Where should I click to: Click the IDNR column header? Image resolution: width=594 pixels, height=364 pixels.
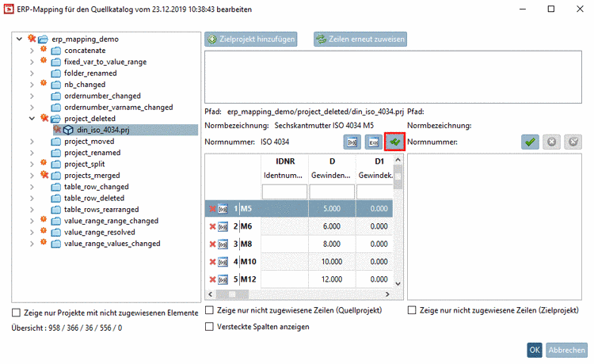coord(285,161)
